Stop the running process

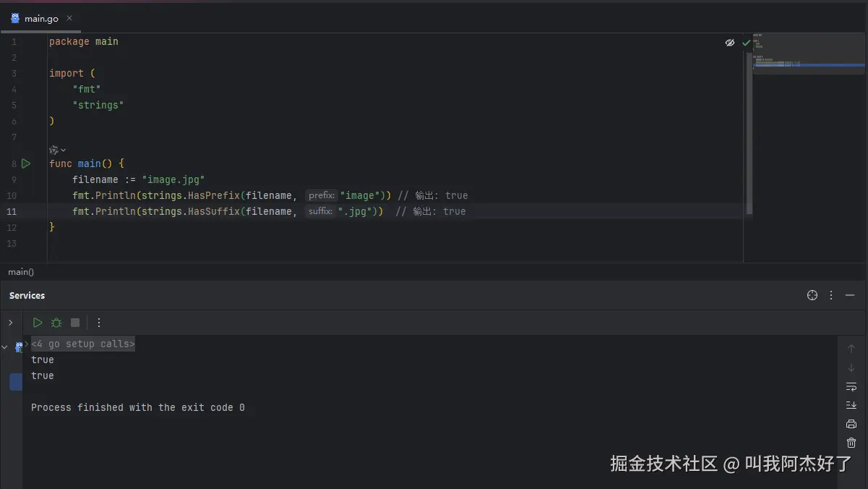[75, 323]
